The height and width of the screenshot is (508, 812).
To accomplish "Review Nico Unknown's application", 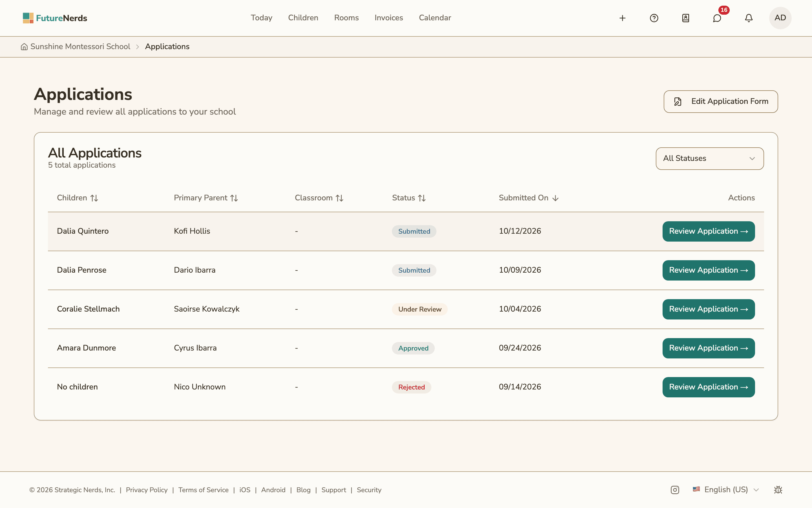I will click(708, 387).
